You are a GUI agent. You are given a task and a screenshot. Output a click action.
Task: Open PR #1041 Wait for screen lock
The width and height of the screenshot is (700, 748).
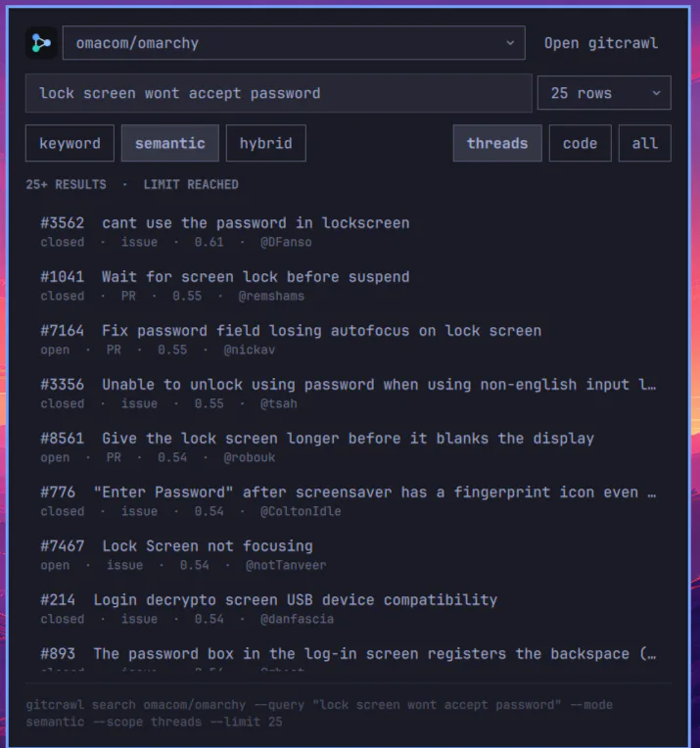tap(349, 286)
